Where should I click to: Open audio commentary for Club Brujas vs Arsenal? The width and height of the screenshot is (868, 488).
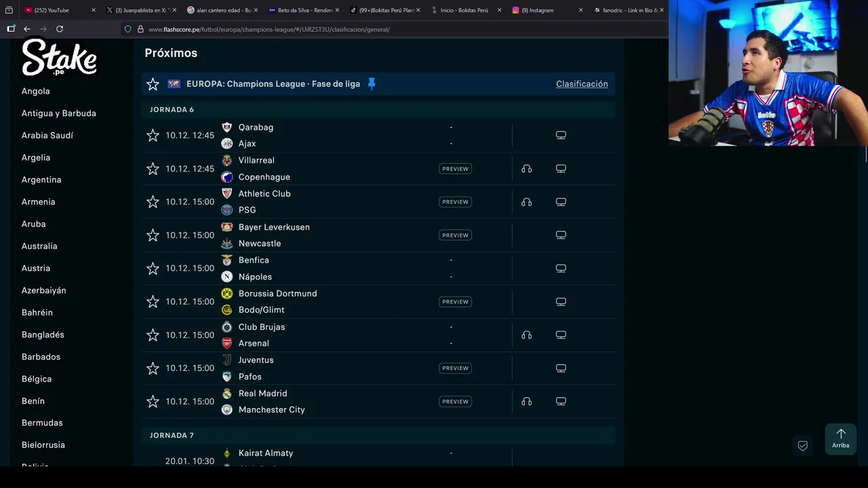pos(526,335)
